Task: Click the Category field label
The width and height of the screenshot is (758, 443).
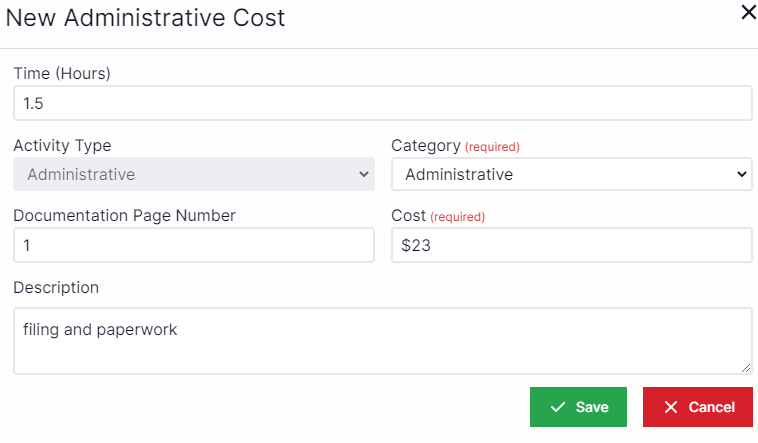Action: click(x=426, y=145)
